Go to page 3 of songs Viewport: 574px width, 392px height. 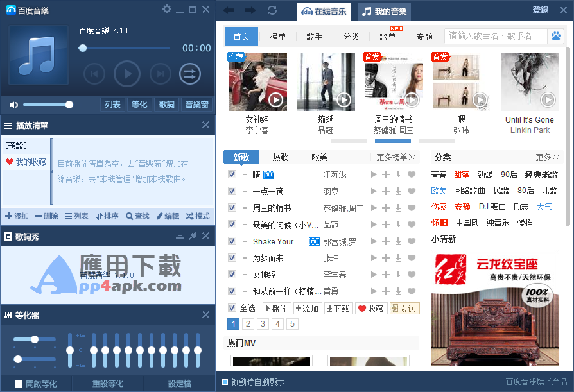[x=263, y=324]
